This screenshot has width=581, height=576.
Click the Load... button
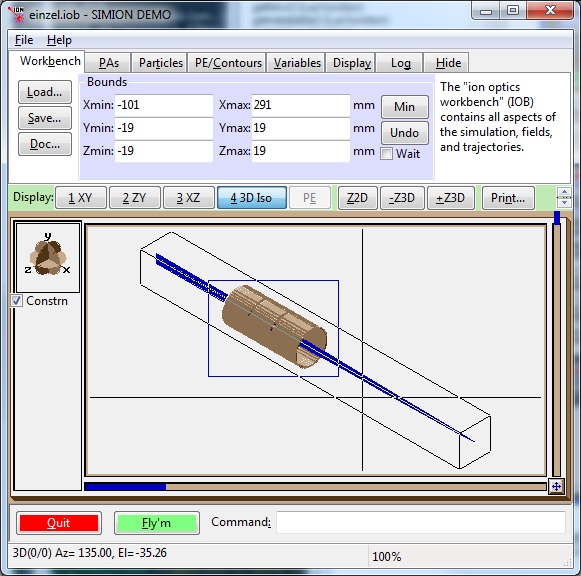pos(45,92)
